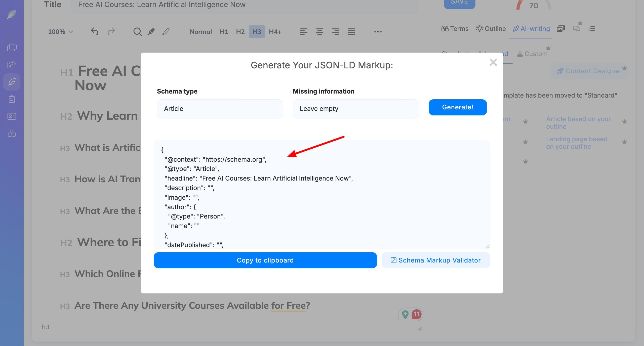644x346 pixels.
Task: Click the undo arrow icon
Action: [94, 31]
